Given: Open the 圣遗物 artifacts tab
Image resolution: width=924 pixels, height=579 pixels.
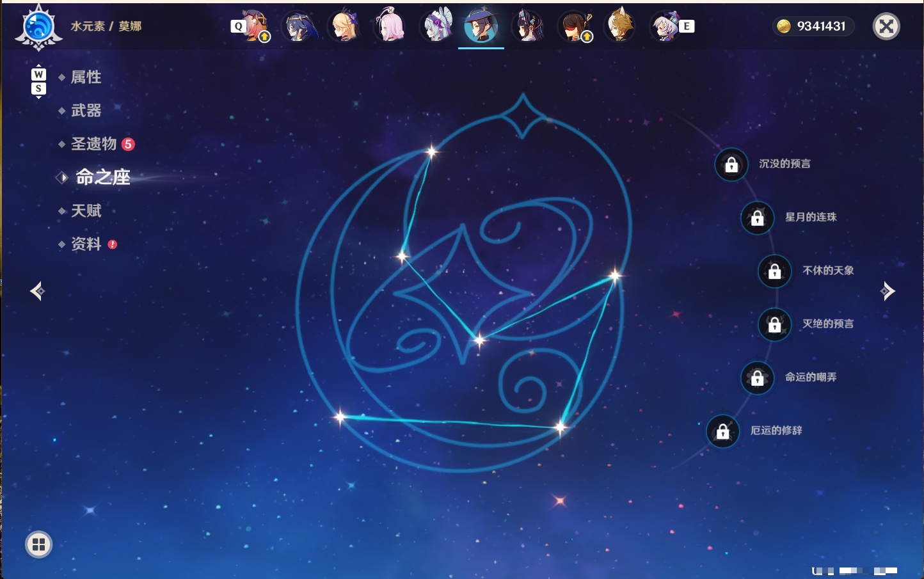Looking at the screenshot, I should coord(93,144).
